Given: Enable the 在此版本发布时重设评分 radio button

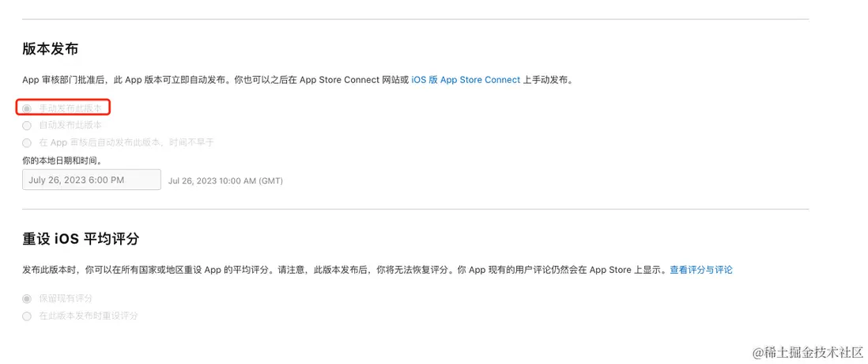Looking at the screenshot, I should pyautogui.click(x=27, y=316).
